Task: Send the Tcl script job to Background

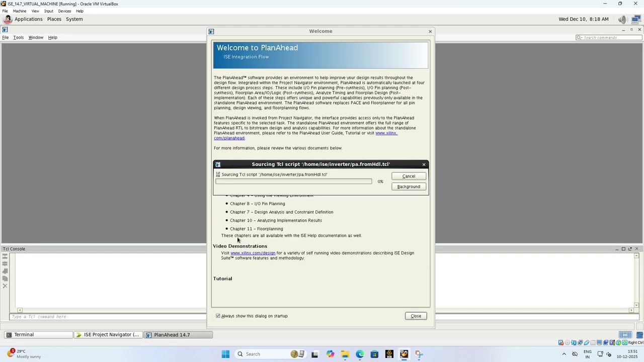Action: tap(409, 187)
